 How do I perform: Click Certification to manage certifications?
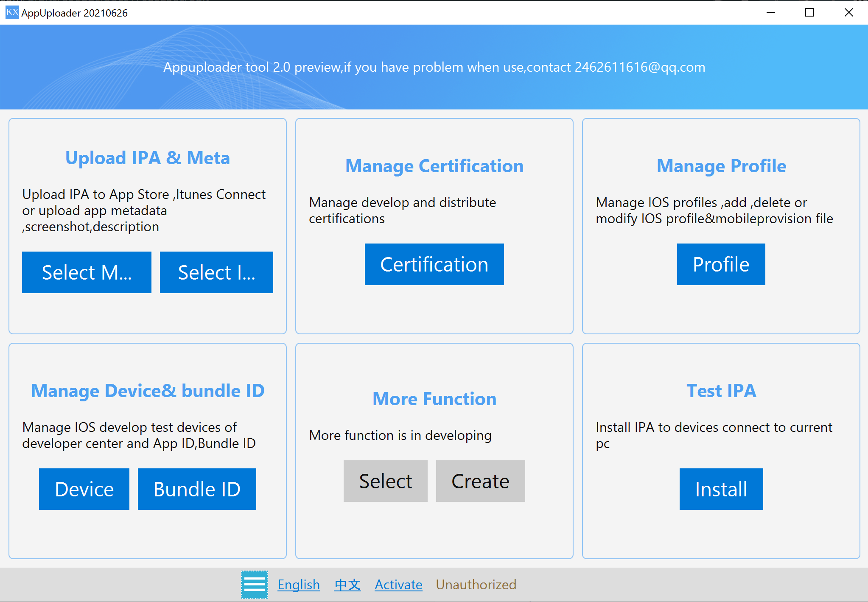434,264
